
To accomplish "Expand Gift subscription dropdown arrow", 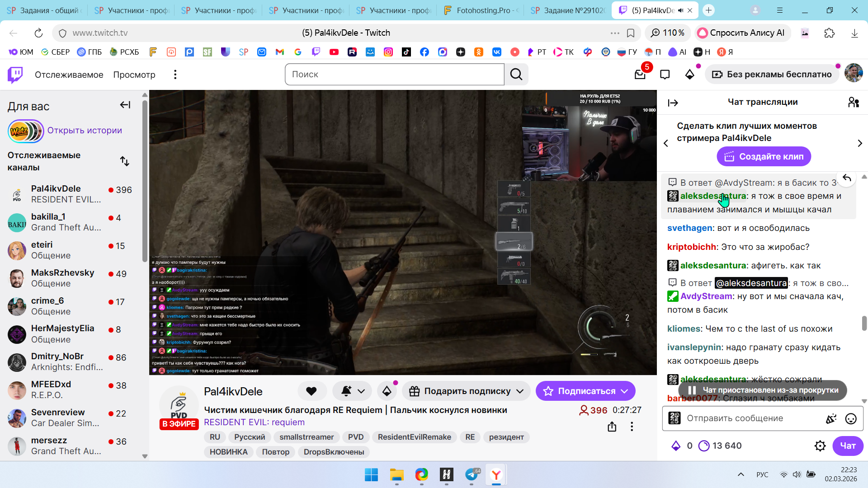I will pos(520,391).
